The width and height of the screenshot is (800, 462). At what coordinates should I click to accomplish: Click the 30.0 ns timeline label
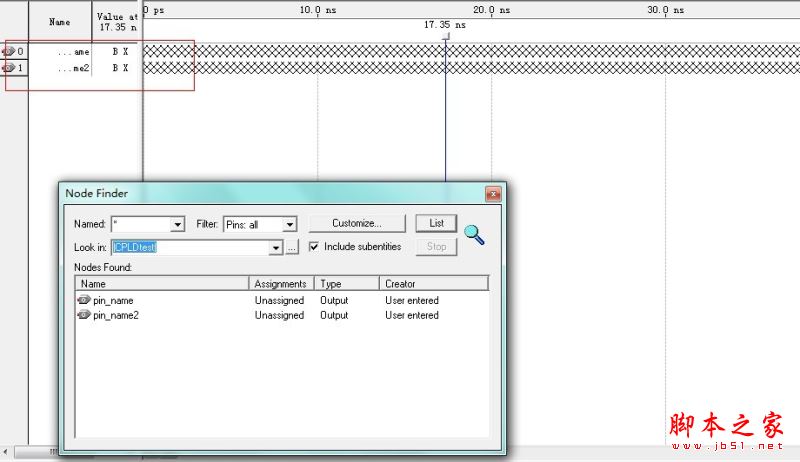coord(665,10)
